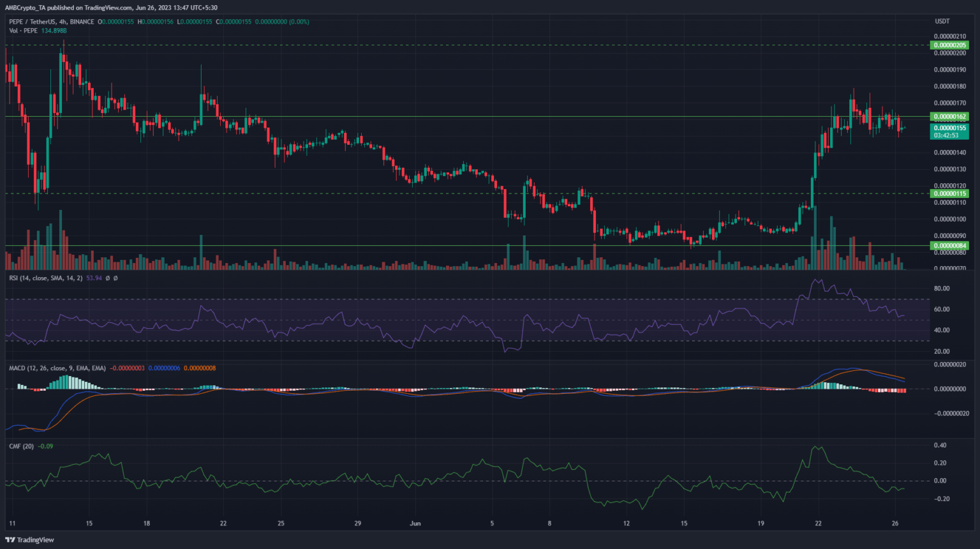Click the 0.00000162 resistance price tag
The height and width of the screenshot is (549, 980).
950,117
